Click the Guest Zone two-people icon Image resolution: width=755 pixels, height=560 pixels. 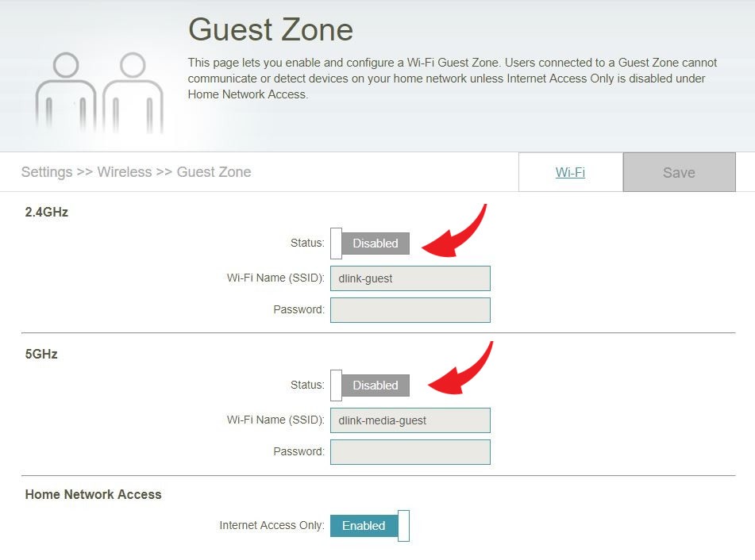(100, 92)
